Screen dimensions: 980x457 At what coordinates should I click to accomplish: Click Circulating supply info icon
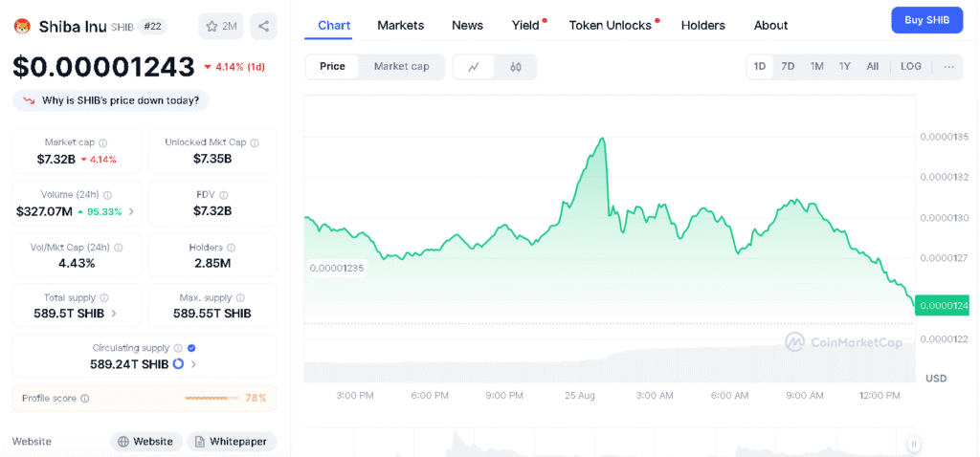point(178,348)
